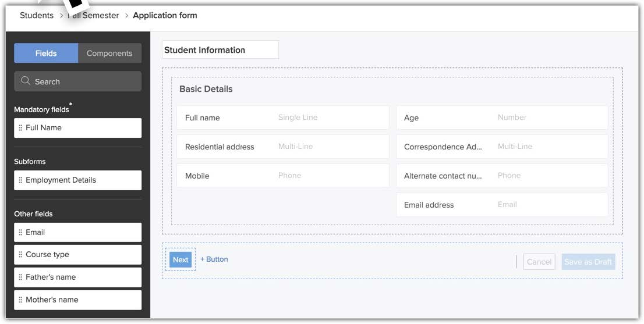The image size is (644, 324).
Task: Click the search magnifier icon
Action: click(x=26, y=81)
